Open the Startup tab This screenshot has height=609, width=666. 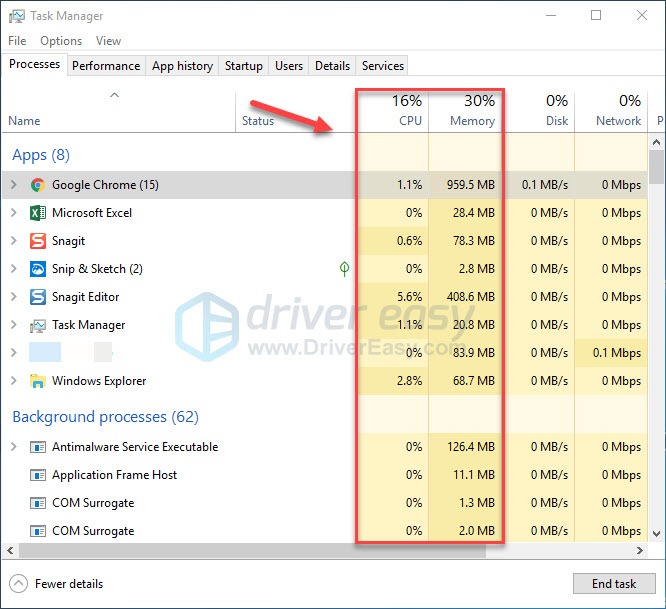point(243,66)
